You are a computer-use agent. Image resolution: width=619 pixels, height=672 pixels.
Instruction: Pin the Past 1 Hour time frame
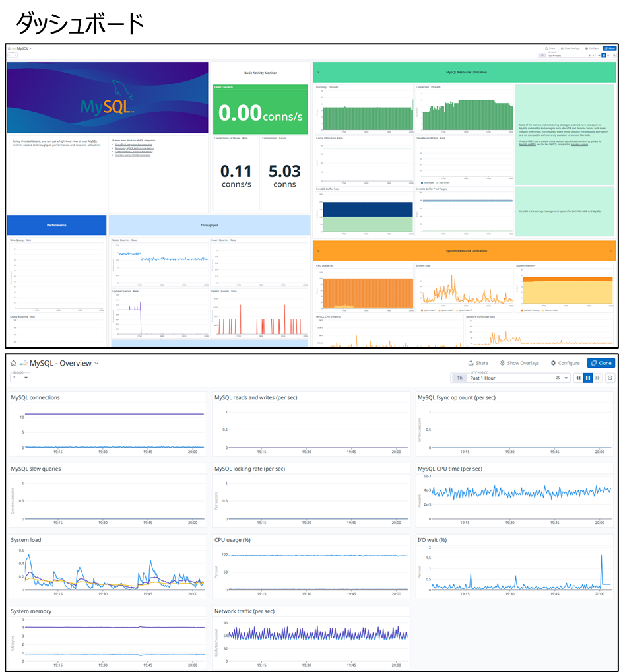tap(558, 378)
